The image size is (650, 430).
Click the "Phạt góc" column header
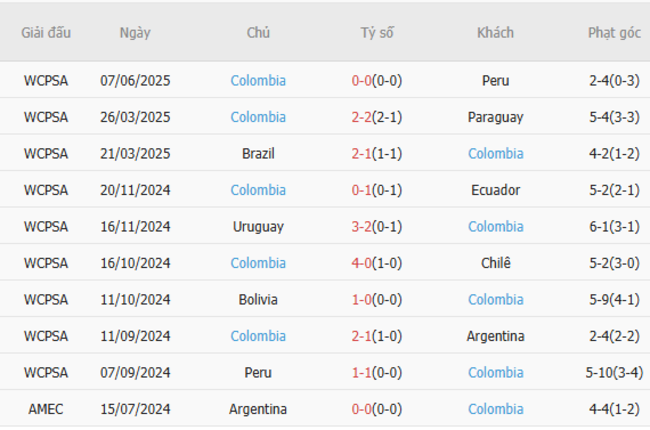[x=614, y=32]
